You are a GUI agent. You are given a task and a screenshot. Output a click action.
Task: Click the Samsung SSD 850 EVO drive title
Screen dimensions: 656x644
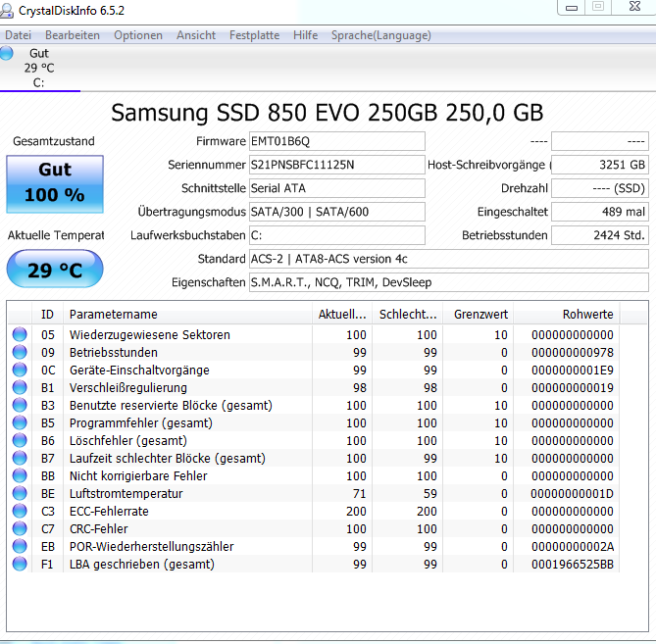[x=328, y=113]
